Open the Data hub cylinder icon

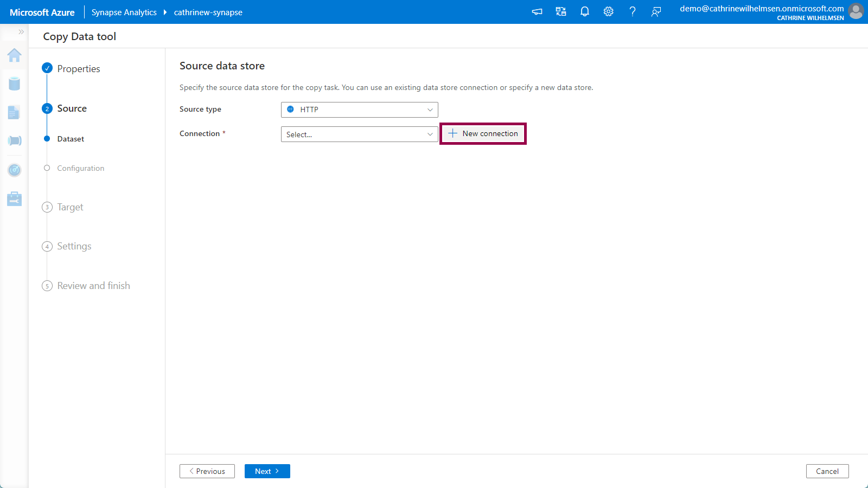[x=15, y=84]
